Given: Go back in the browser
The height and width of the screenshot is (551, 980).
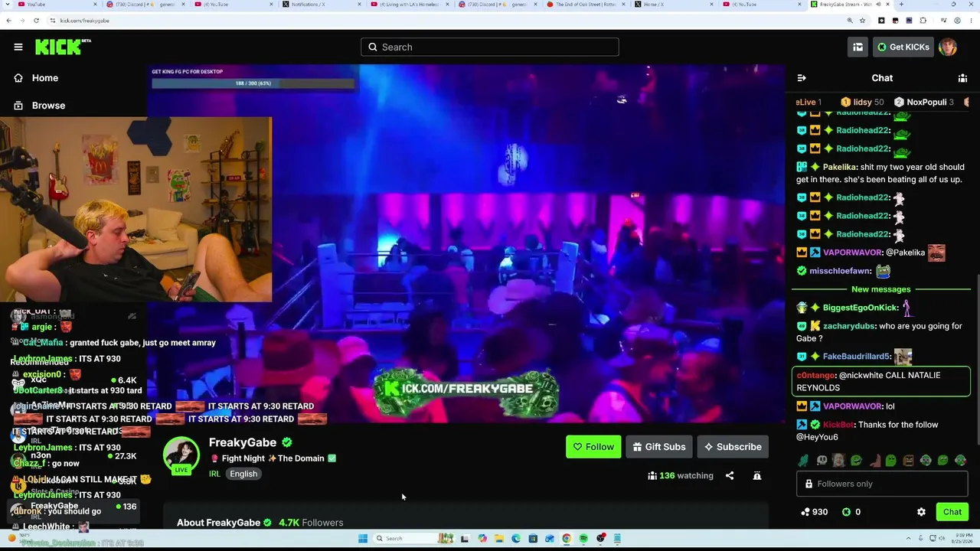Looking at the screenshot, I should click(x=8, y=21).
